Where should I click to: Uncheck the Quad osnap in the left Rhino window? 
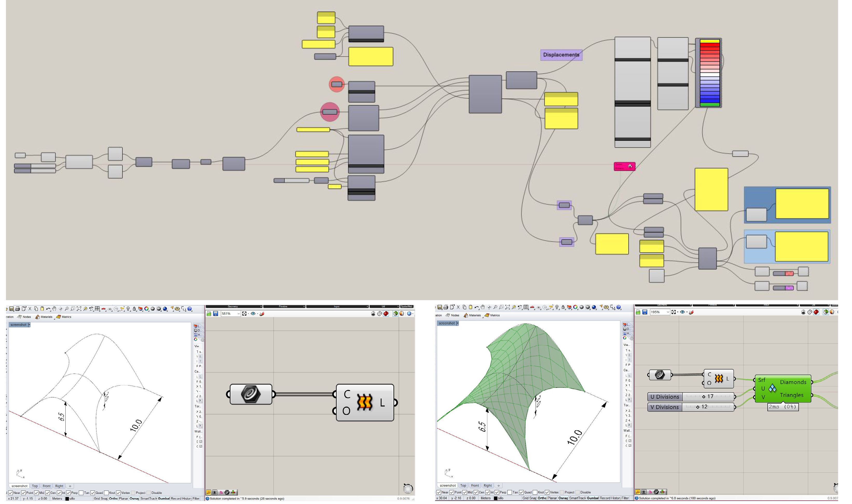pos(93,493)
